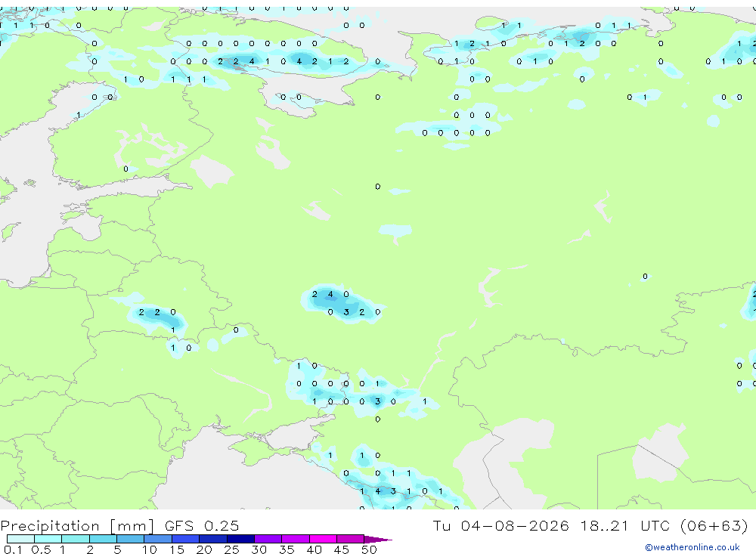This screenshot has height=554, width=756.
Task: Click the legend label '50'
Action: point(369,549)
